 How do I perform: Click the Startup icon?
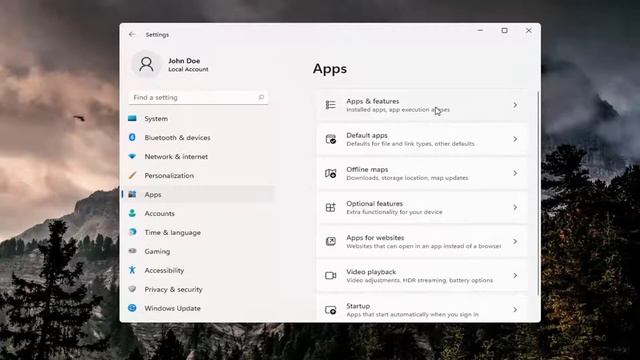[331, 310]
